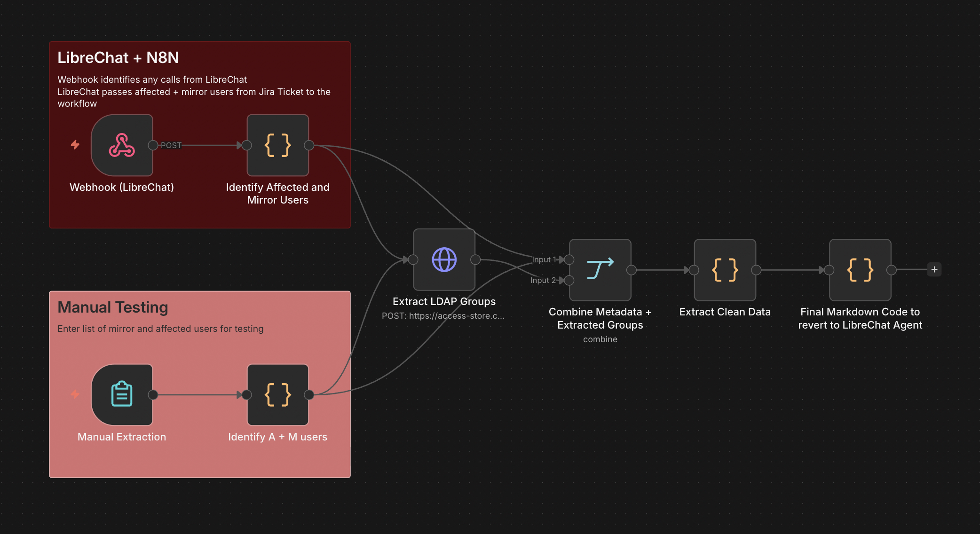This screenshot has height=534, width=980.
Task: Click the Extract LDAP Groups input connector
Action: [413, 259]
